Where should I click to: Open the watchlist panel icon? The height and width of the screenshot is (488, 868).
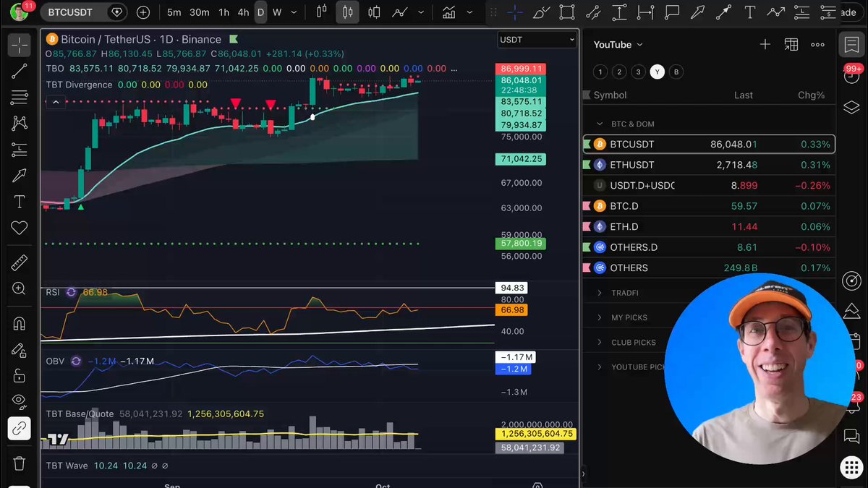pyautogui.click(x=851, y=45)
